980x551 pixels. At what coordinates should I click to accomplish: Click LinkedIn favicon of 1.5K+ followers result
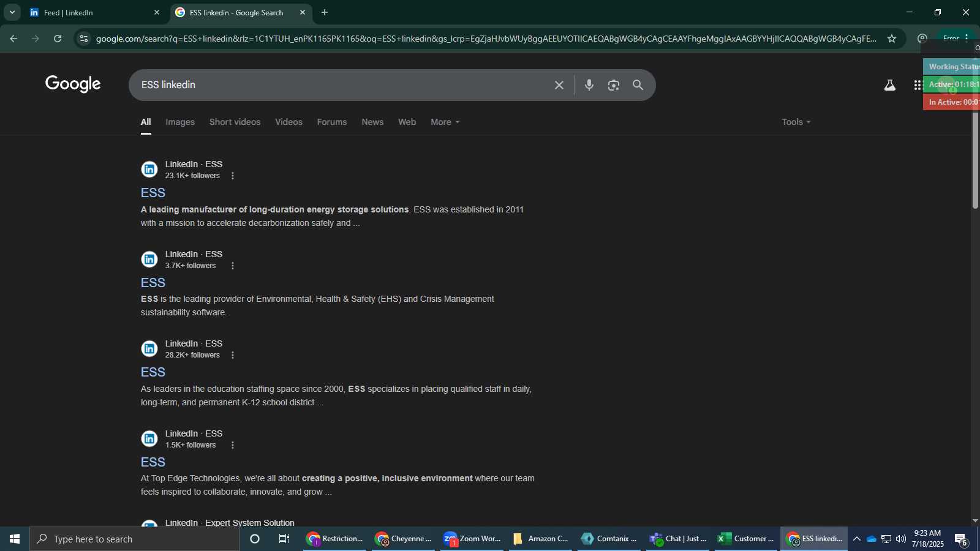coord(149,439)
